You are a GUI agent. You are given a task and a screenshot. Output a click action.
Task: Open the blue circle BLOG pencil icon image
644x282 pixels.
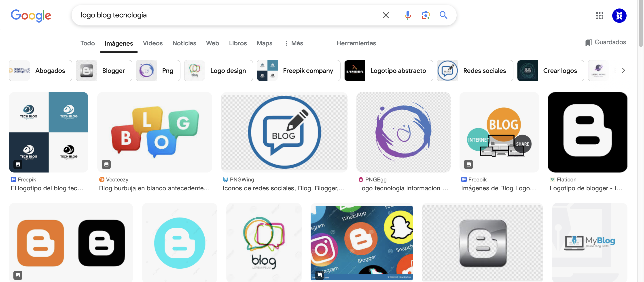[284, 132]
